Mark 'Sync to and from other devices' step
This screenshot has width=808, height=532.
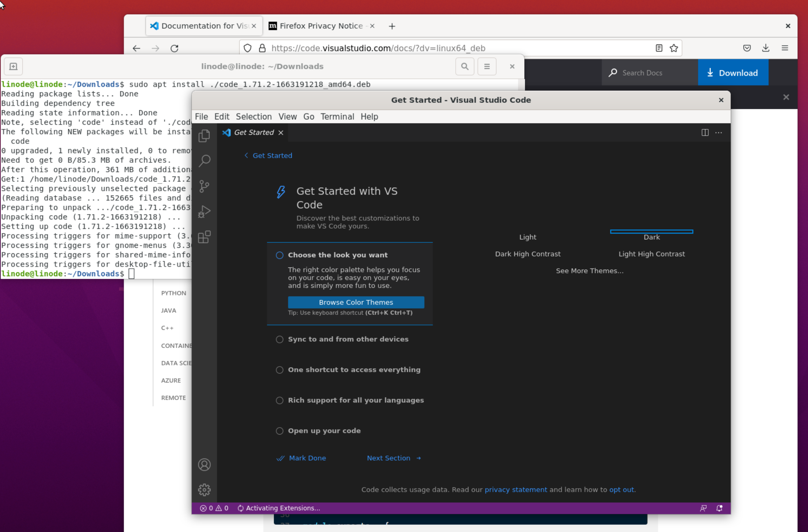coord(280,339)
